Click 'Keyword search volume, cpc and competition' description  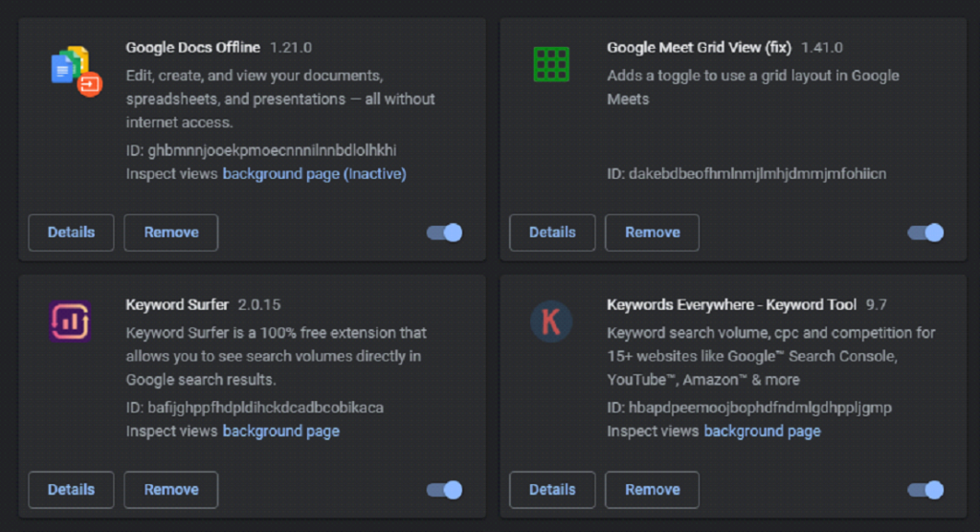771,356
